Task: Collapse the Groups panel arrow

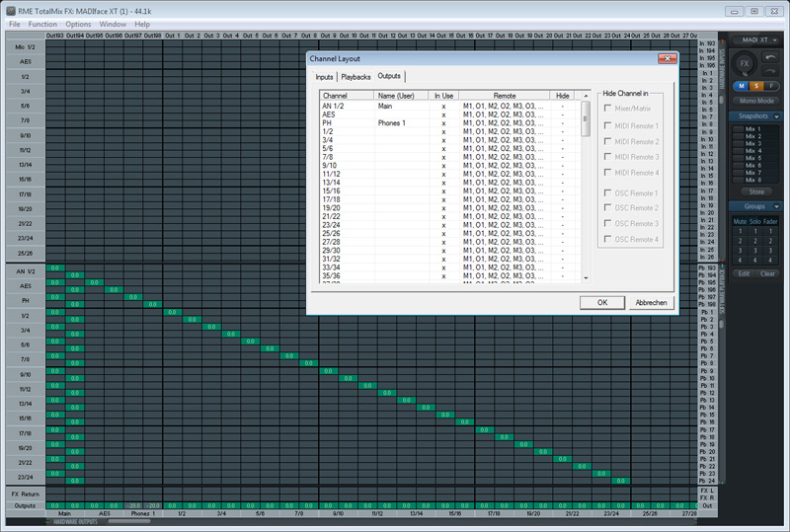Action: [x=777, y=206]
